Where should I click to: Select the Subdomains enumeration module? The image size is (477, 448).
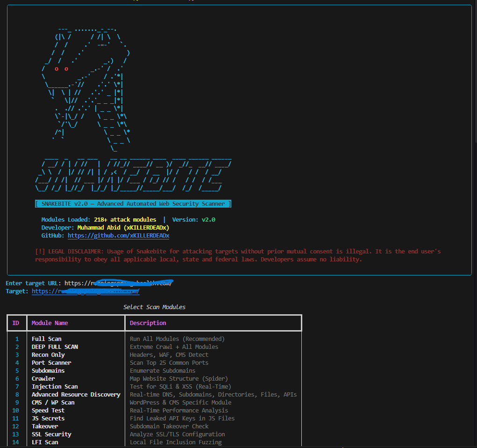click(x=48, y=370)
